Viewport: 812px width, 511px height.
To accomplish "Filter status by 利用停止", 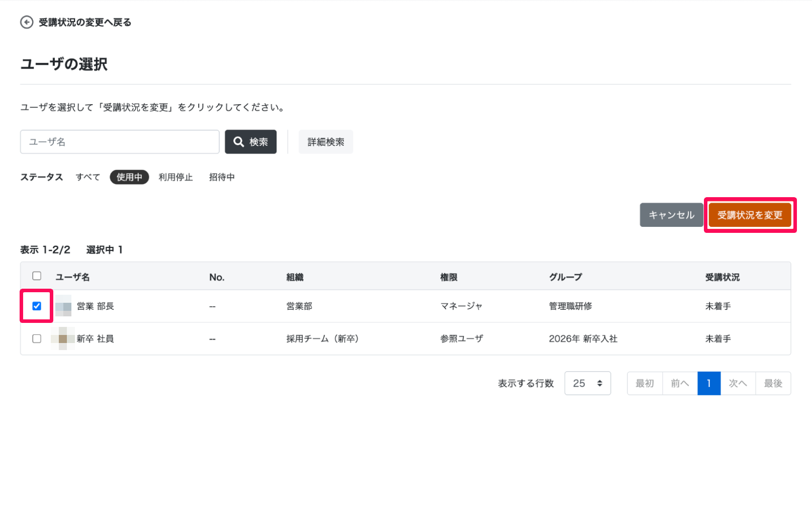I will coord(175,177).
